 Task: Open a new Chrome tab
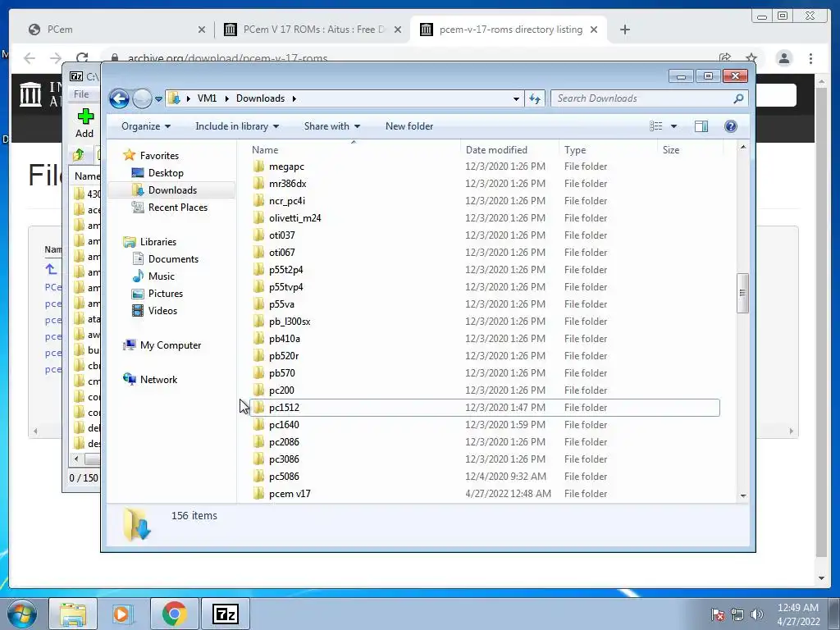624,30
